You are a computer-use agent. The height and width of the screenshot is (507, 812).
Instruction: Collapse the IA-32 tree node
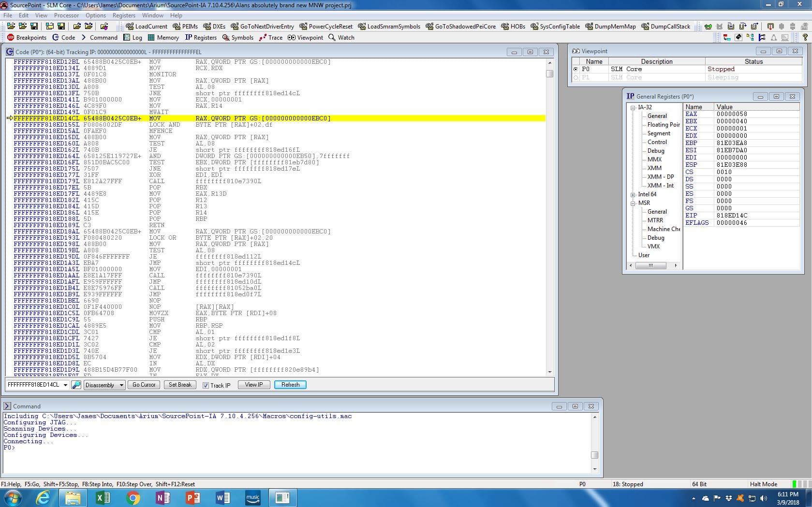633,107
